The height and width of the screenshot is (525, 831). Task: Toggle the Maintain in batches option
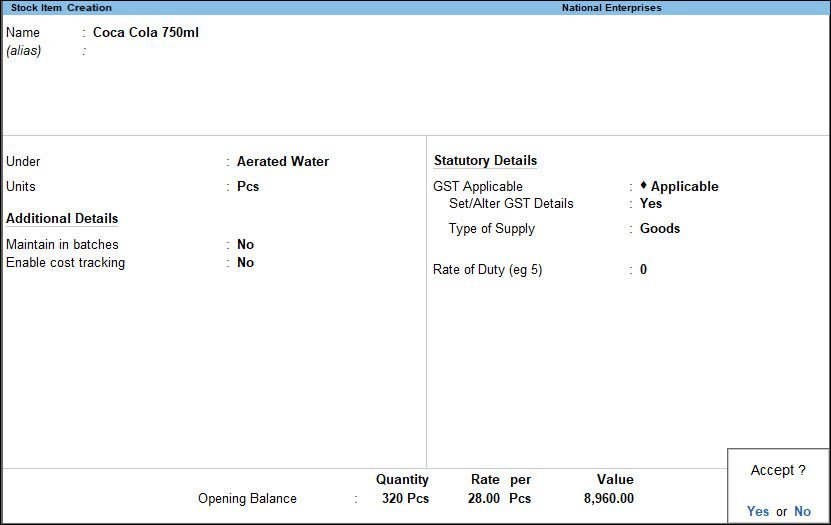[x=245, y=244]
